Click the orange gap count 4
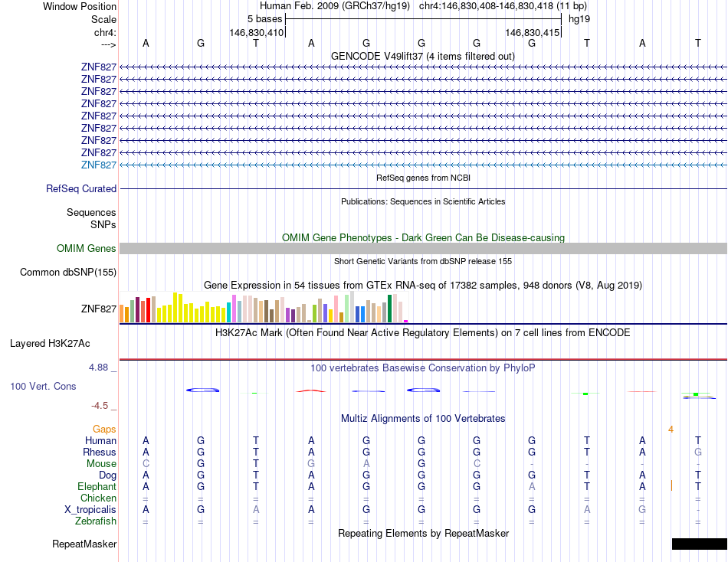 click(671, 430)
